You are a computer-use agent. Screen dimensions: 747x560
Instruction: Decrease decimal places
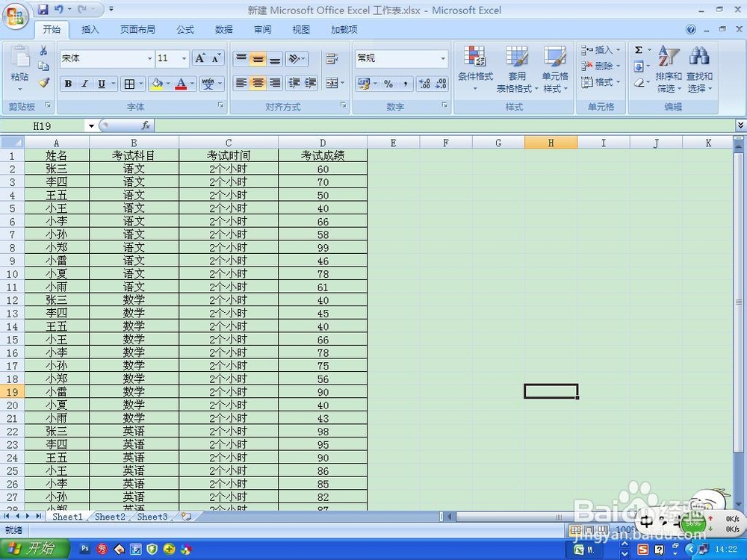tap(440, 84)
